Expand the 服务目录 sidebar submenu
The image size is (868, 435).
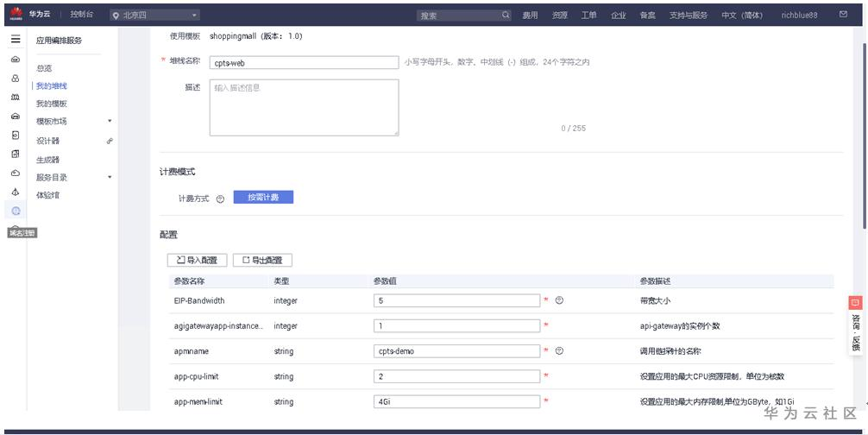110,177
